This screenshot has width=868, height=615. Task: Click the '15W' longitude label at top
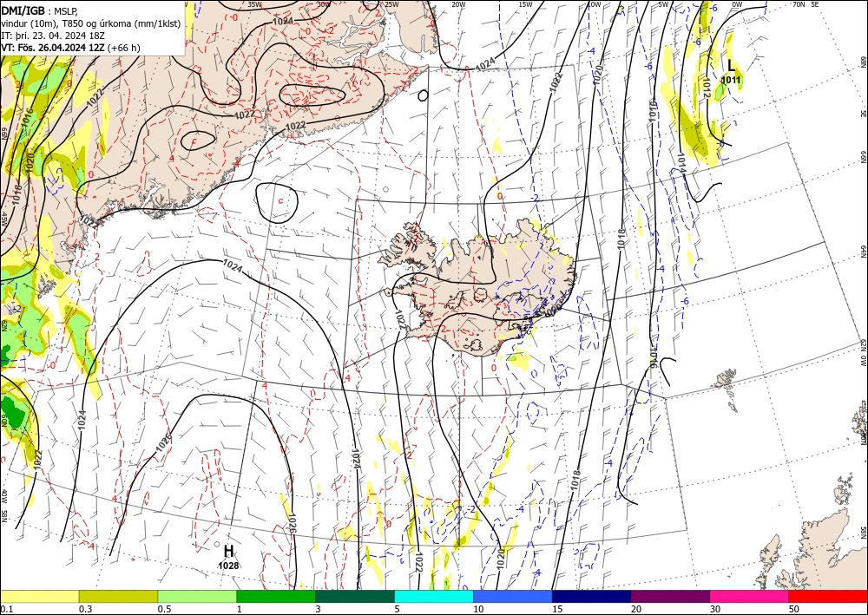526,4
